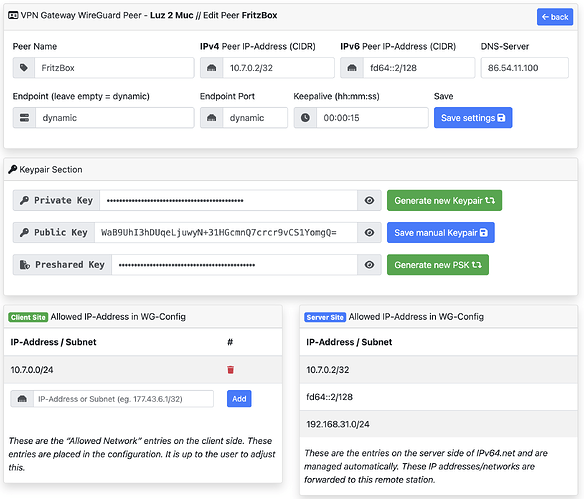Save the manual Keypair
Image resolution: width=584 pixels, height=499 pixels.
[x=441, y=233]
